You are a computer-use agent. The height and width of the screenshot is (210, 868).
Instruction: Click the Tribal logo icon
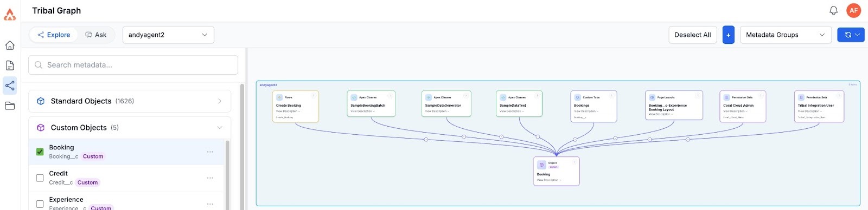(x=10, y=15)
